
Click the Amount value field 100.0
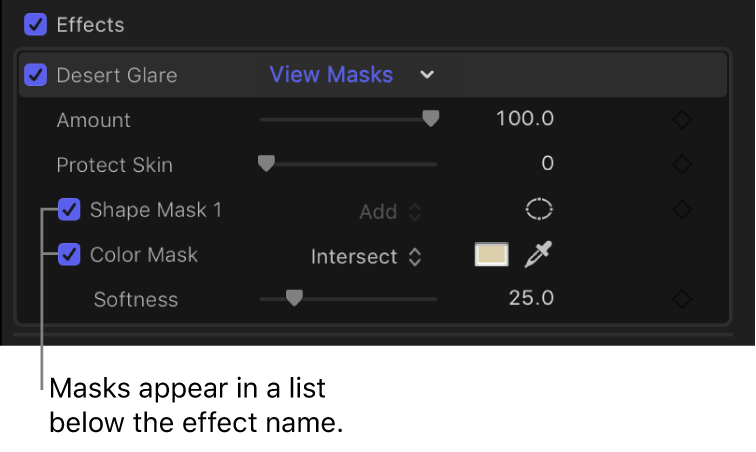coord(525,119)
